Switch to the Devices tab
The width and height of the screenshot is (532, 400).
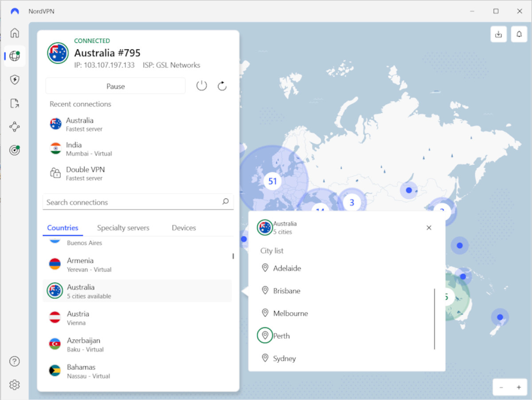point(184,227)
